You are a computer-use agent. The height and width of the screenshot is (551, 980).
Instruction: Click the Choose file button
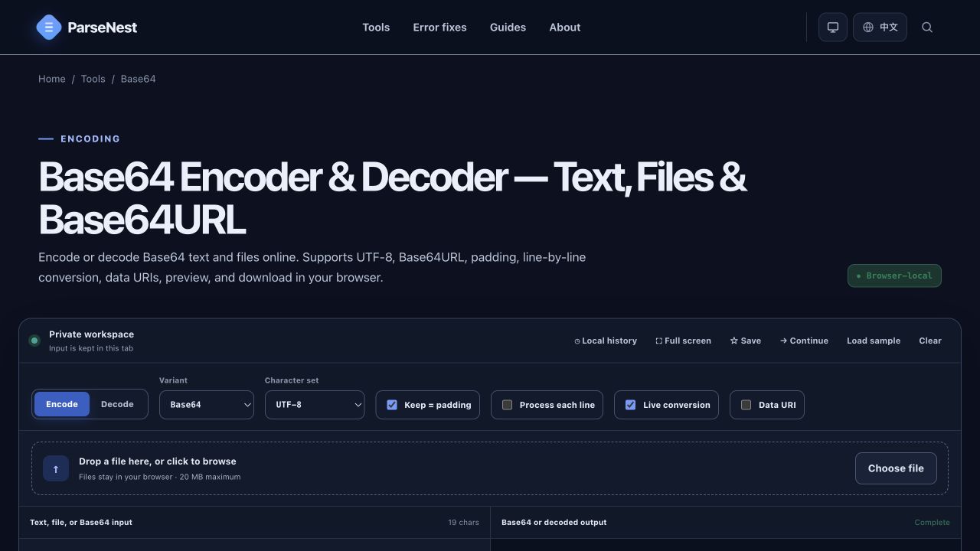pos(896,468)
